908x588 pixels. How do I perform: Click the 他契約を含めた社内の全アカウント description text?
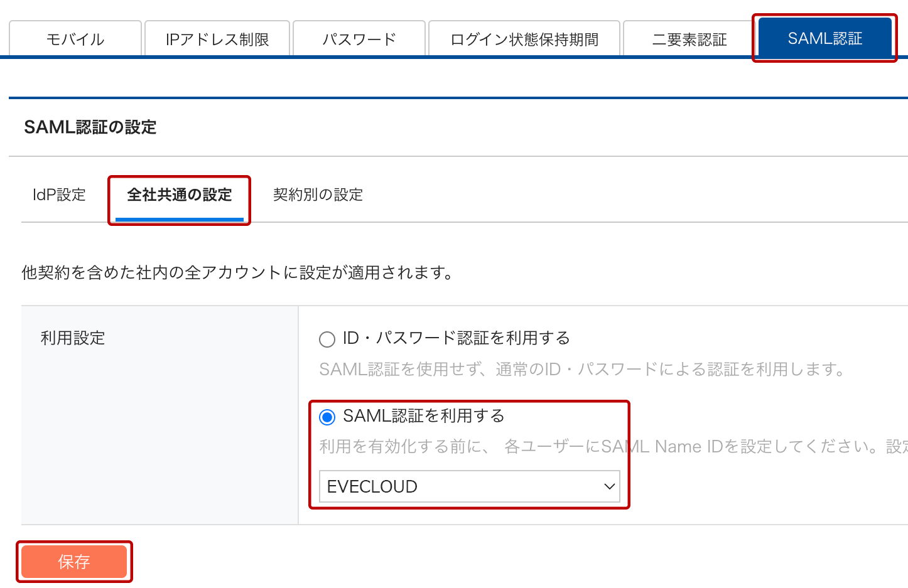click(237, 272)
